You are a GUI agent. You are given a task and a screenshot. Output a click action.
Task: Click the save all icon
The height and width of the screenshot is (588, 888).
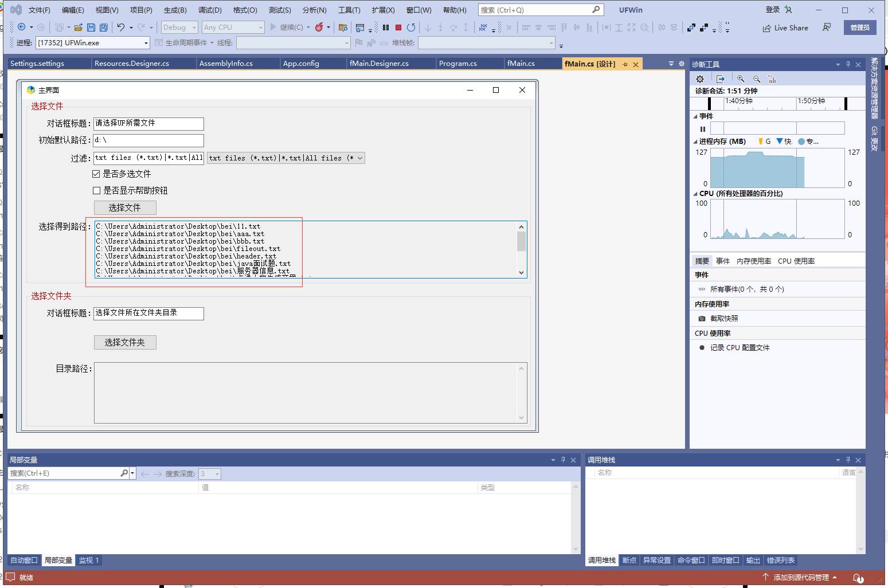(x=104, y=27)
